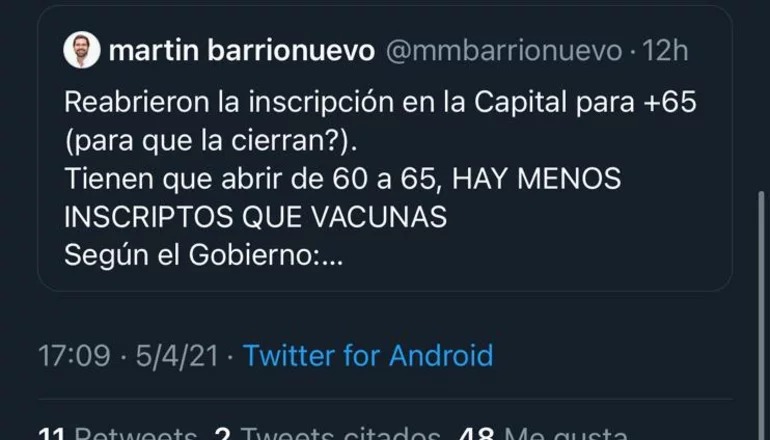Click the '(para que la cierran?).' line

211,140
